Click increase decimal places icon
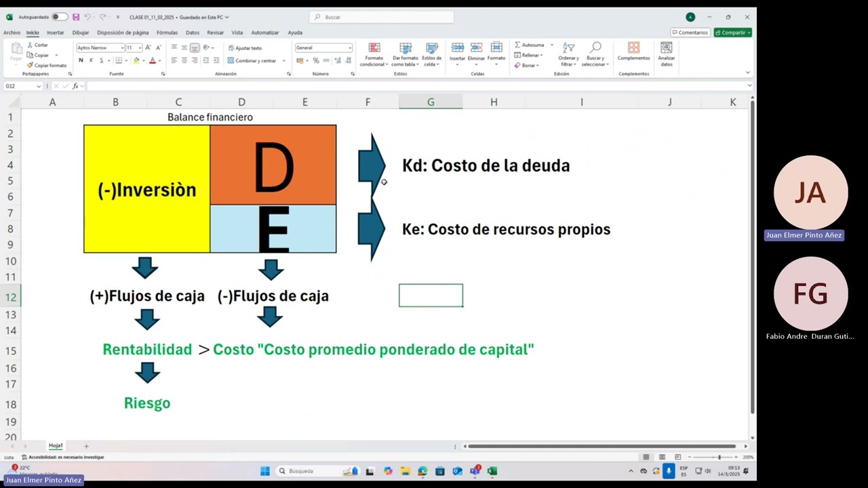This screenshot has width=868, height=488. (337, 60)
